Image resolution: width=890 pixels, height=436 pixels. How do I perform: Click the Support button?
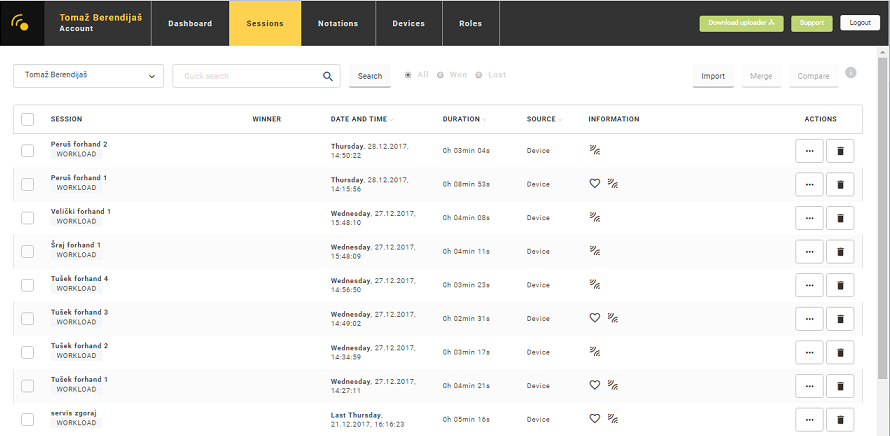tap(812, 23)
